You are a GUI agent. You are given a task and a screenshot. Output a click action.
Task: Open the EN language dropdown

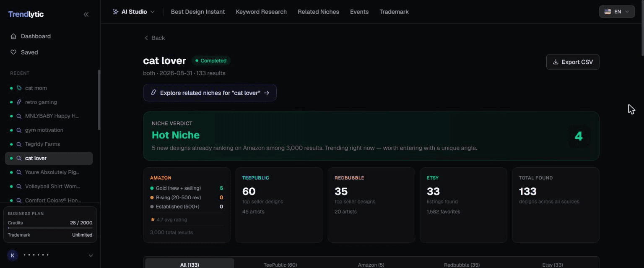click(617, 12)
